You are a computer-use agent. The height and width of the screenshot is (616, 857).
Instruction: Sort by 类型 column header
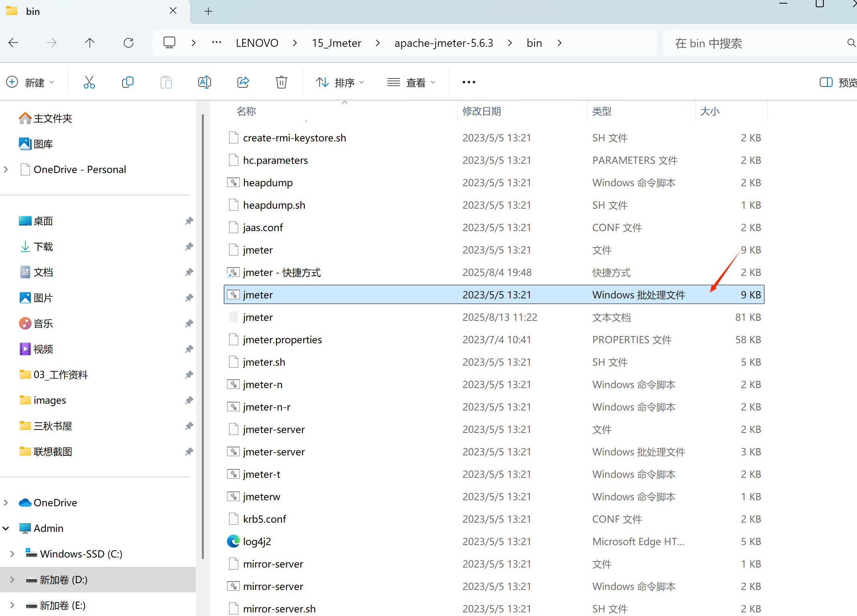[602, 111]
